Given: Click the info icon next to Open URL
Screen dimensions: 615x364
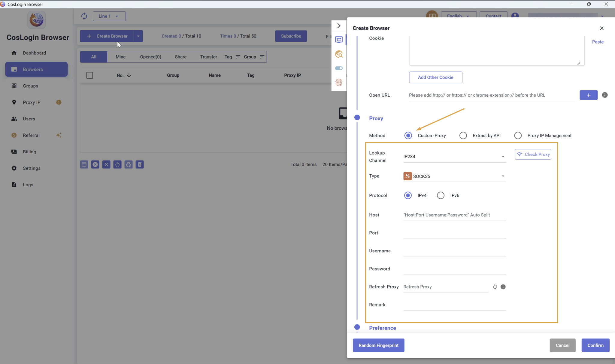Looking at the screenshot, I should click(605, 95).
